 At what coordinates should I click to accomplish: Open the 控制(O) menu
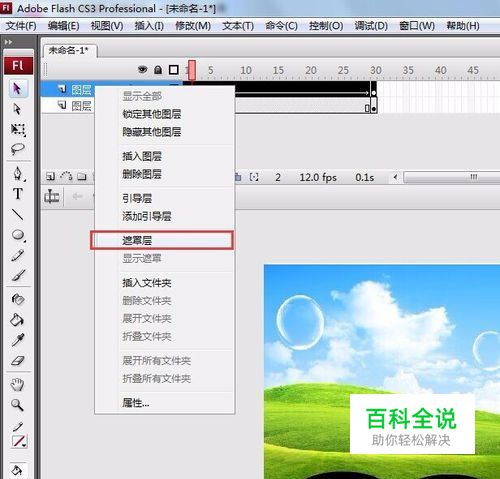[x=326, y=26]
